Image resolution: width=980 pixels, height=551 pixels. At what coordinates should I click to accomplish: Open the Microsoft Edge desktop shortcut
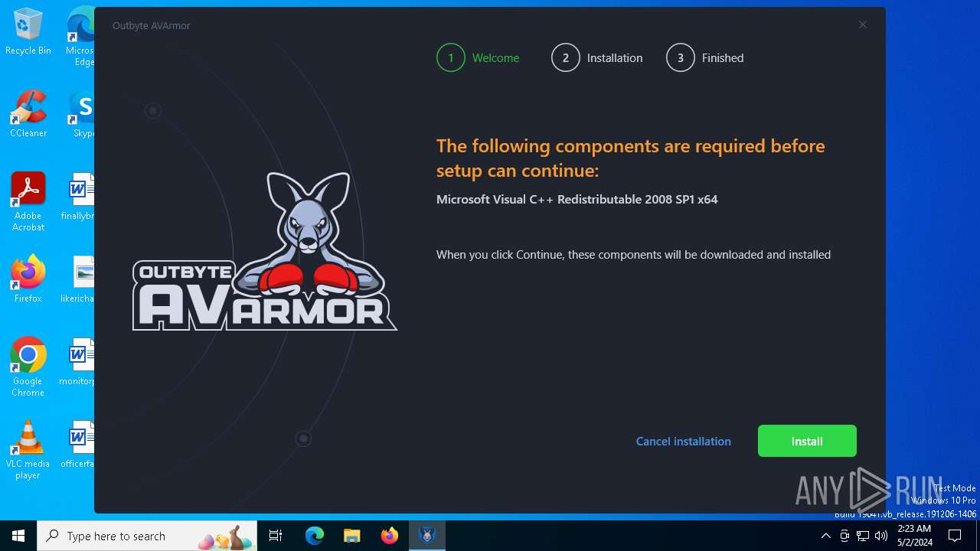pos(80,37)
